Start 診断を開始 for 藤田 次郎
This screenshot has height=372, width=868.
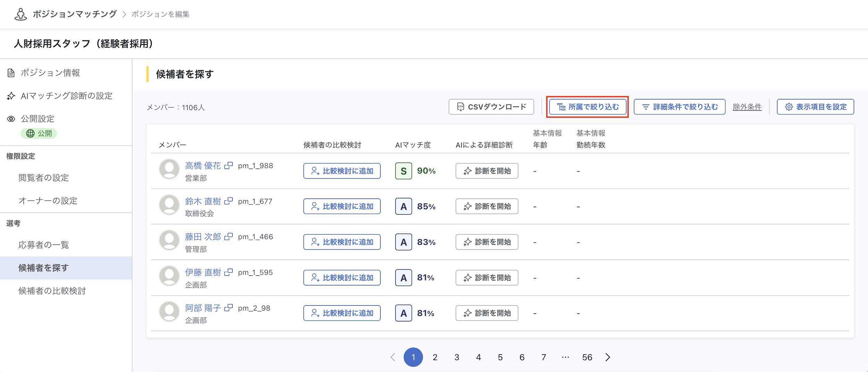click(487, 242)
